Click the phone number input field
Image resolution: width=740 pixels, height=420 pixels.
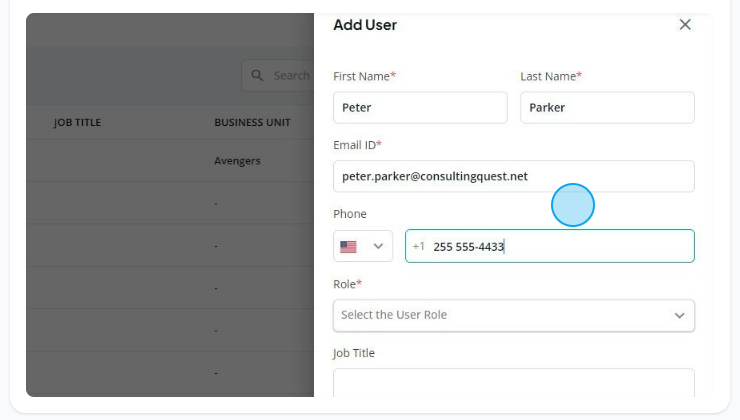click(549, 246)
